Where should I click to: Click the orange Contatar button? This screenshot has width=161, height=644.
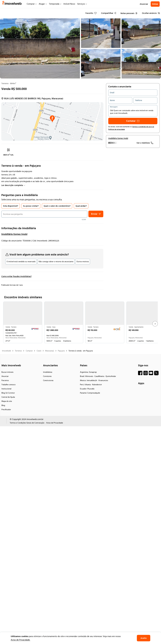(133, 121)
